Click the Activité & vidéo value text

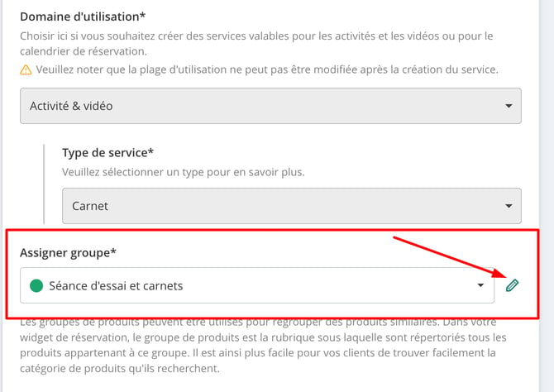point(71,106)
